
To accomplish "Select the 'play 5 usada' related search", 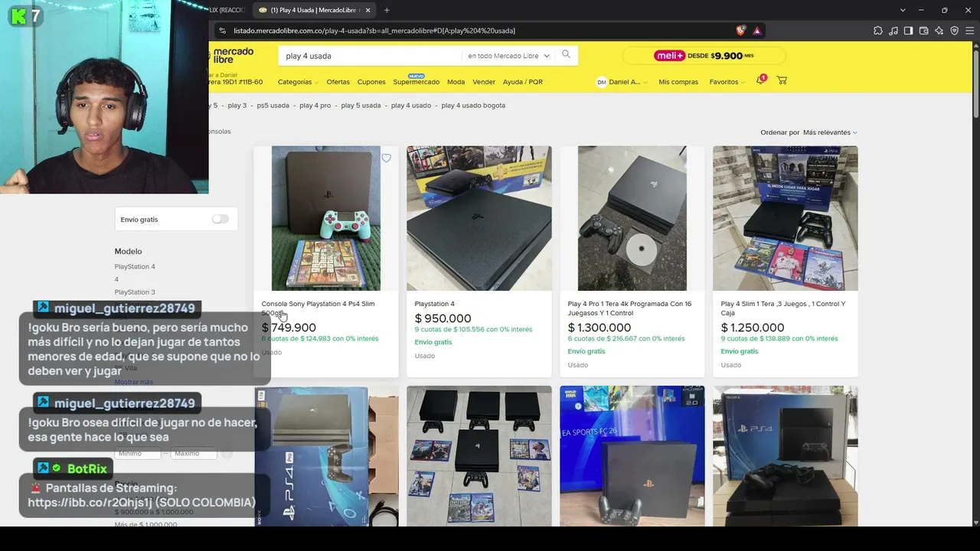I will (x=361, y=106).
